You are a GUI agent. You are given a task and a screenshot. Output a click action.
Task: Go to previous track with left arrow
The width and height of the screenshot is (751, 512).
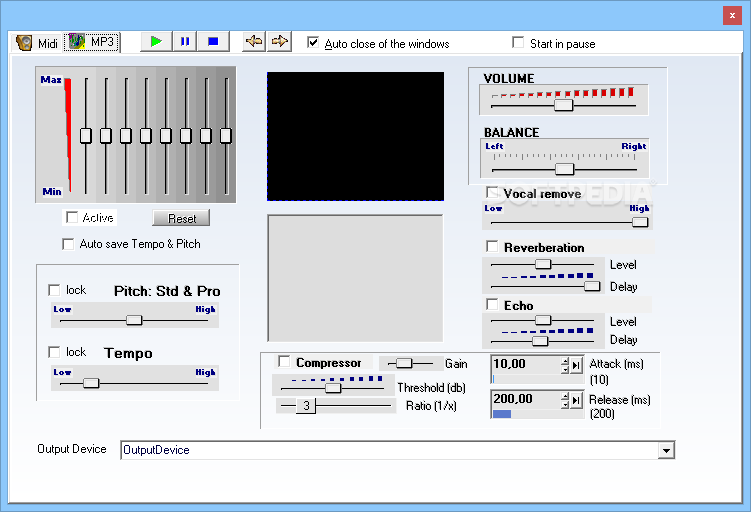254,42
